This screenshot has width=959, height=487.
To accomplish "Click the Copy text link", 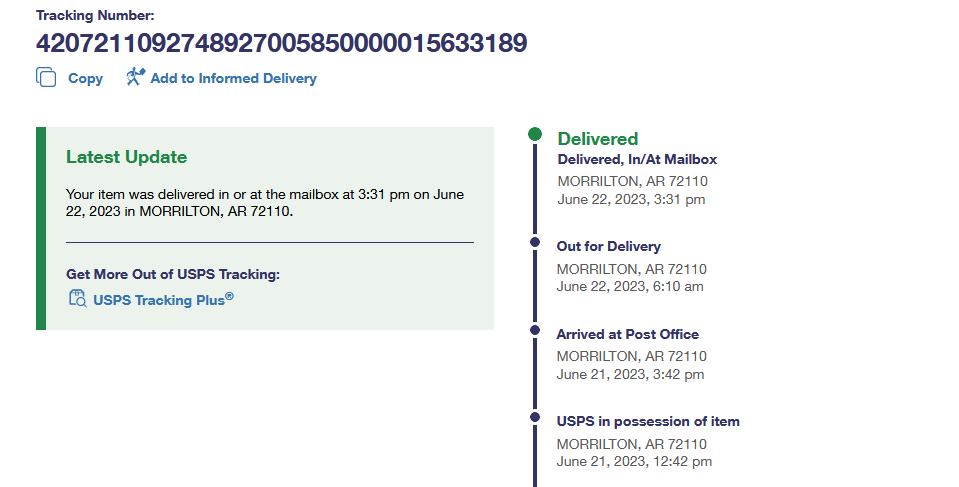I will 85,78.
